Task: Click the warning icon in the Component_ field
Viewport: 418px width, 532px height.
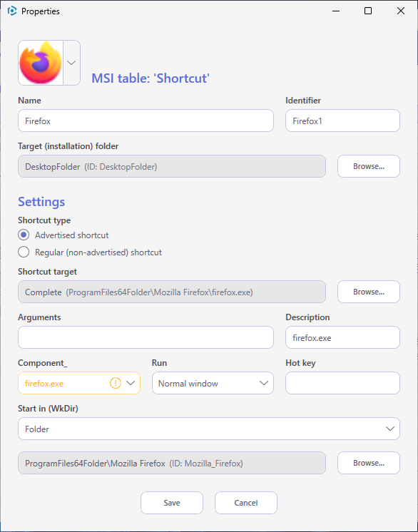Action: pyautogui.click(x=116, y=383)
